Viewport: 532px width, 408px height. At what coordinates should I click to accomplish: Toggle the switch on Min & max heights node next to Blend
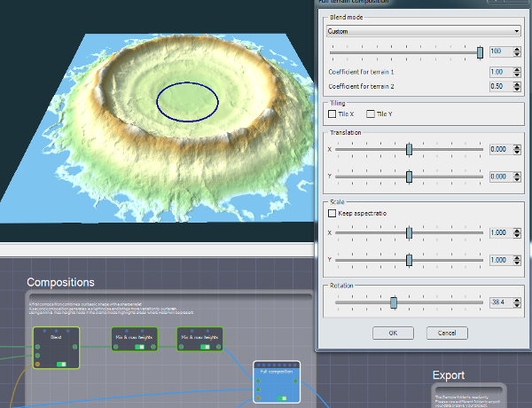point(140,347)
